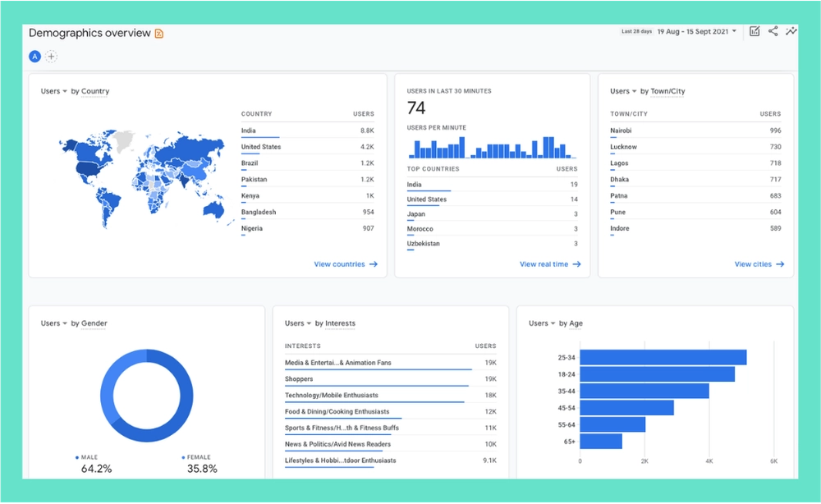
Task: Click the donut chart in Gender card
Action: (x=146, y=396)
